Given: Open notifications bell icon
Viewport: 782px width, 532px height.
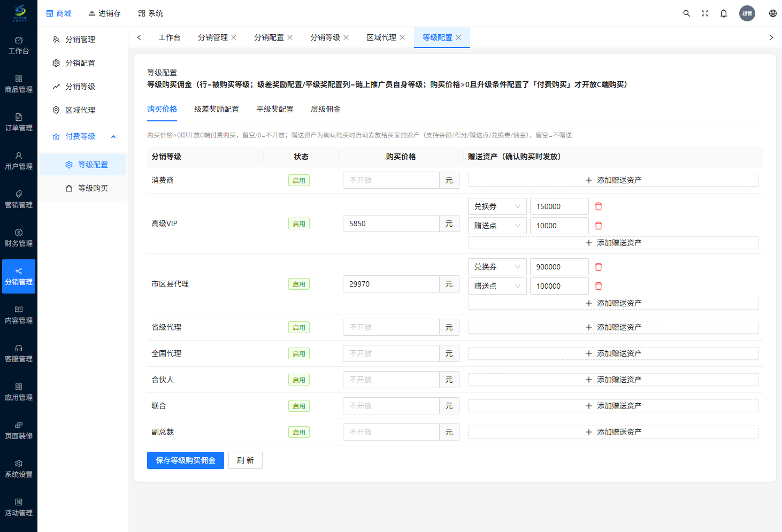Looking at the screenshot, I should [724, 13].
